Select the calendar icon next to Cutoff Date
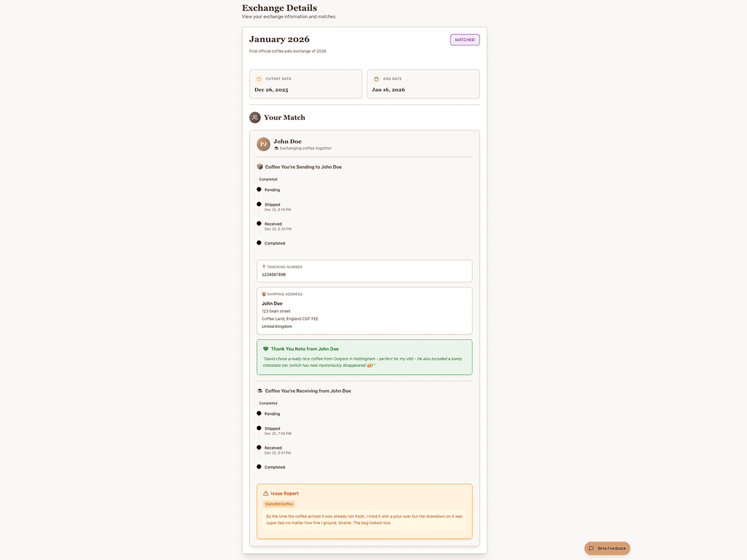Viewport: 747px width, 560px height. click(259, 78)
